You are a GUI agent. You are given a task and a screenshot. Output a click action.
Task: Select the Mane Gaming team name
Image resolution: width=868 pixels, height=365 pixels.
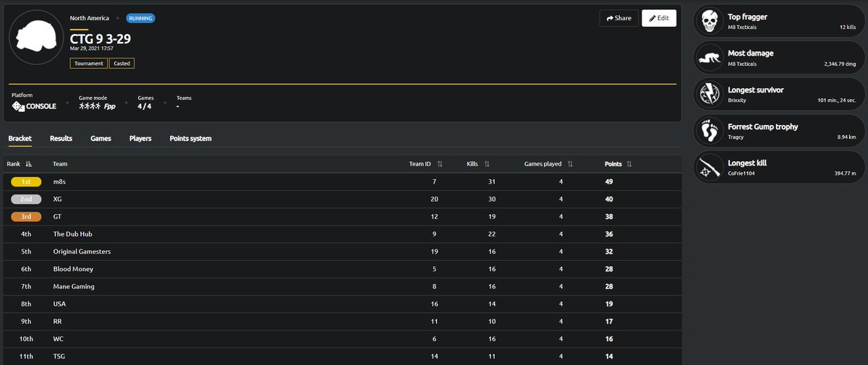pyautogui.click(x=74, y=286)
